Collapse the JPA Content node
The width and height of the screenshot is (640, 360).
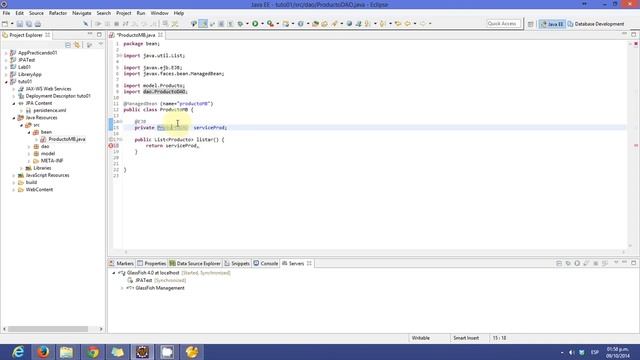tap(13, 103)
